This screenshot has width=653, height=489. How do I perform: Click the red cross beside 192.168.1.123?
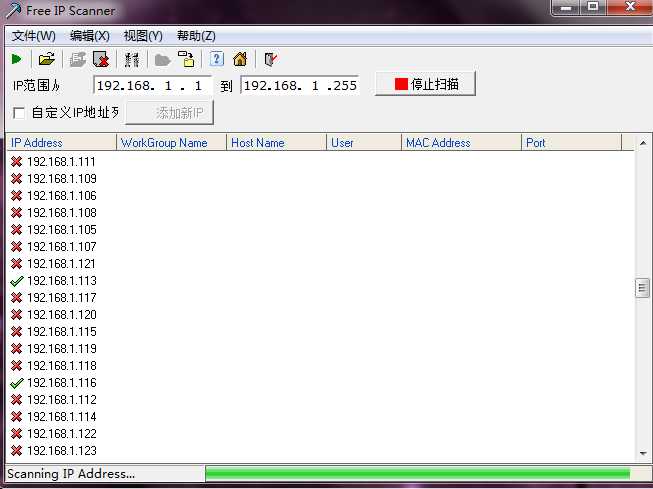[17, 451]
